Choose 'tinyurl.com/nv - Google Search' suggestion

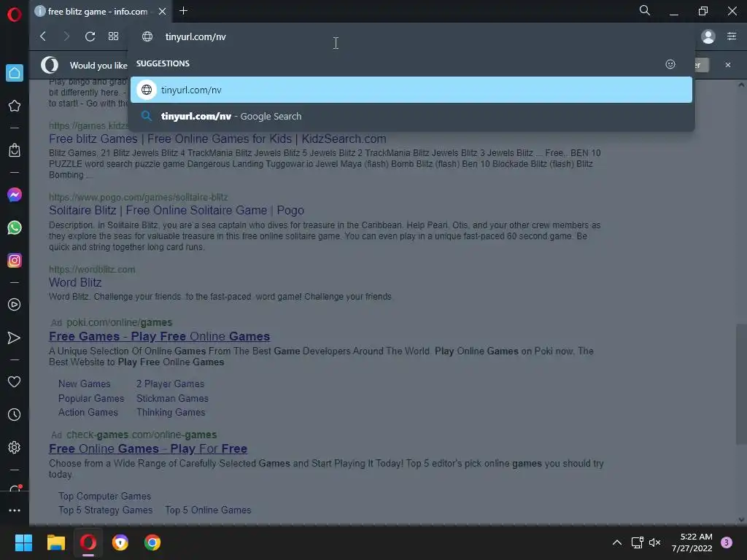[411, 116]
